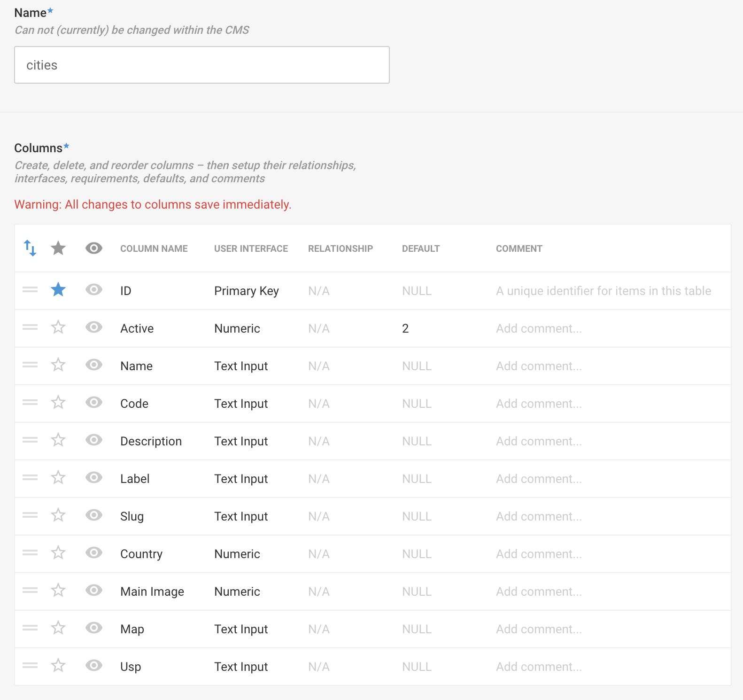Click the cities table name field

coord(202,65)
